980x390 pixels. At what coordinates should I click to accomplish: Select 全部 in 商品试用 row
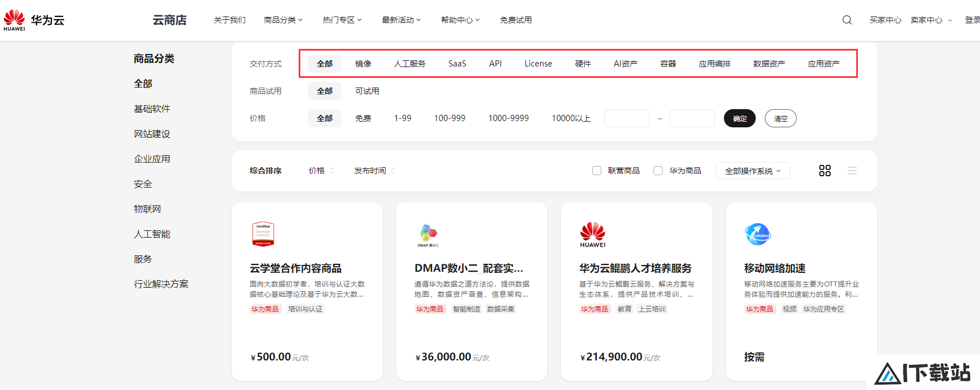click(x=325, y=91)
